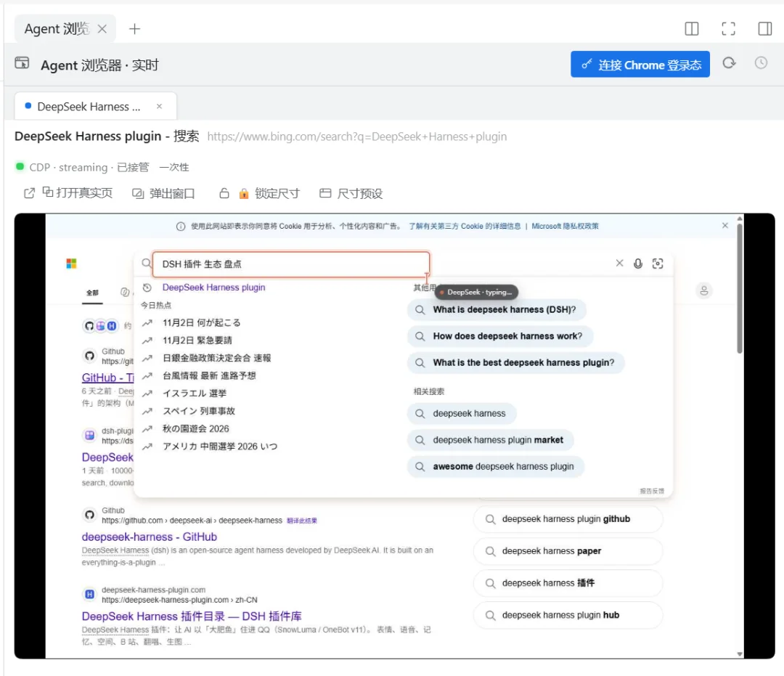
Task: Select trending アメリカ 中間選挙 2026 いつ
Action: [x=220, y=447]
